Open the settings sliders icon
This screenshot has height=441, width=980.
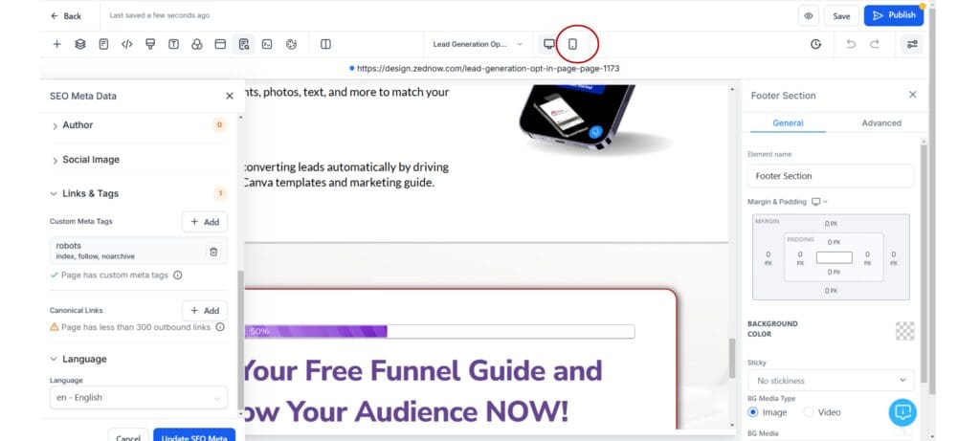(x=912, y=44)
